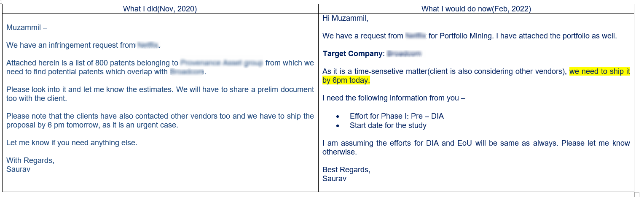Click the sentence 'Let me know if you need anything else.'
The height and width of the screenshot is (198, 644).
pyautogui.click(x=72, y=143)
